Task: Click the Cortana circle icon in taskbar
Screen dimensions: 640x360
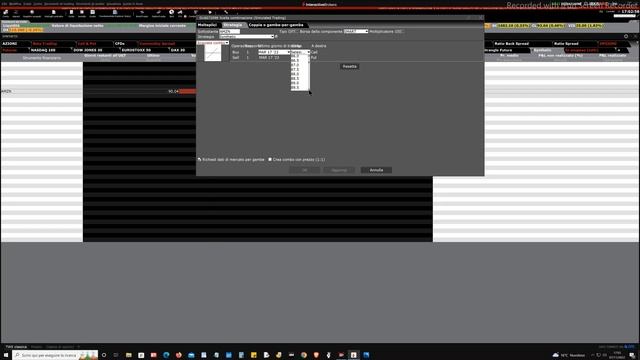Action: pos(104,355)
